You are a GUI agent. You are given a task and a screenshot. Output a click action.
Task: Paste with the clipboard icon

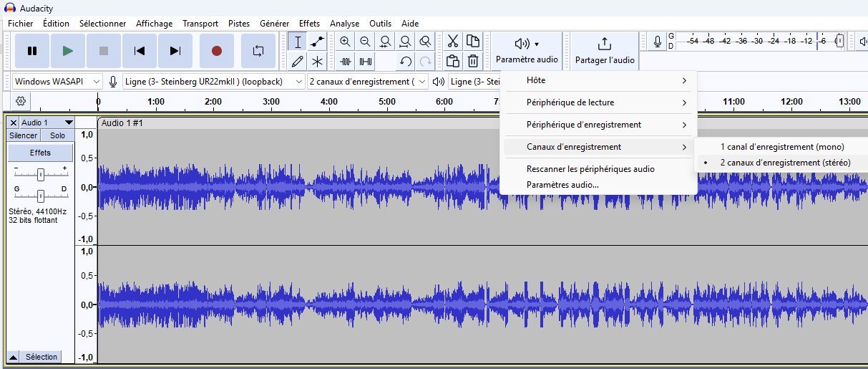[453, 61]
